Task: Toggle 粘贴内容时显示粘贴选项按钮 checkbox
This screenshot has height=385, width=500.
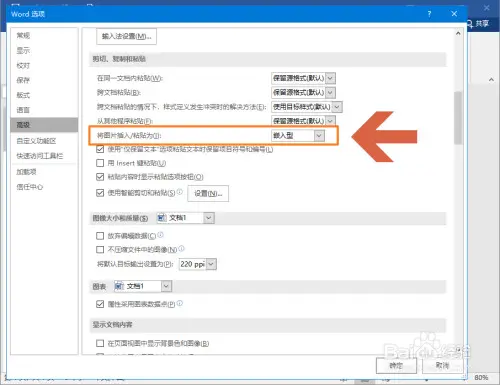Action: click(100, 177)
